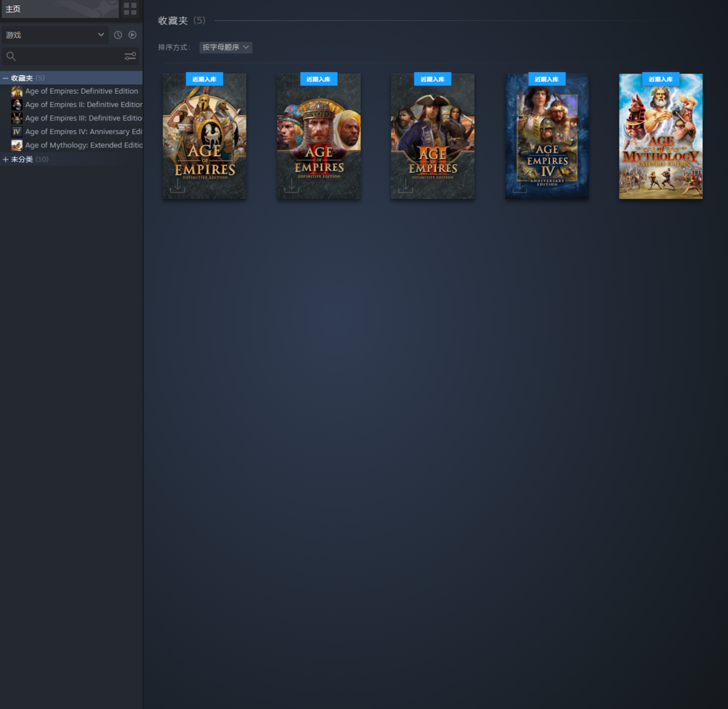Open the 按字母顺序 sort dropdown

[226, 47]
